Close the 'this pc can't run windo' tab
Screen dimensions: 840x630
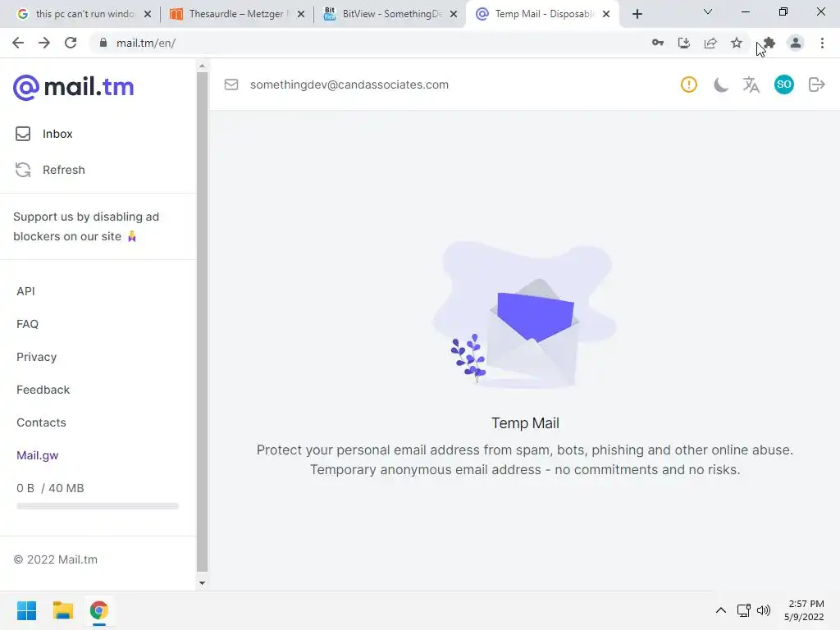point(148,14)
